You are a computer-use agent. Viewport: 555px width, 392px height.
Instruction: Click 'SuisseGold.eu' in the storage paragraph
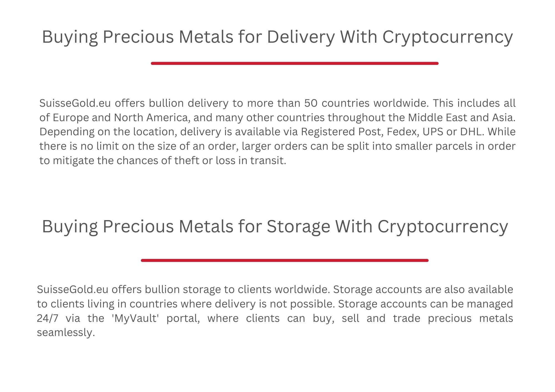coord(72,289)
